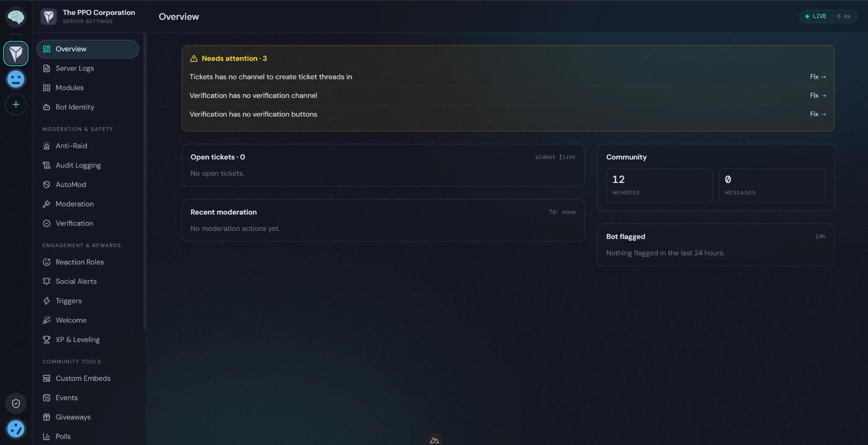Screen dimensions: 868x445
Task: Click the shield icon in the lower rail
Action: (x=16, y=403)
